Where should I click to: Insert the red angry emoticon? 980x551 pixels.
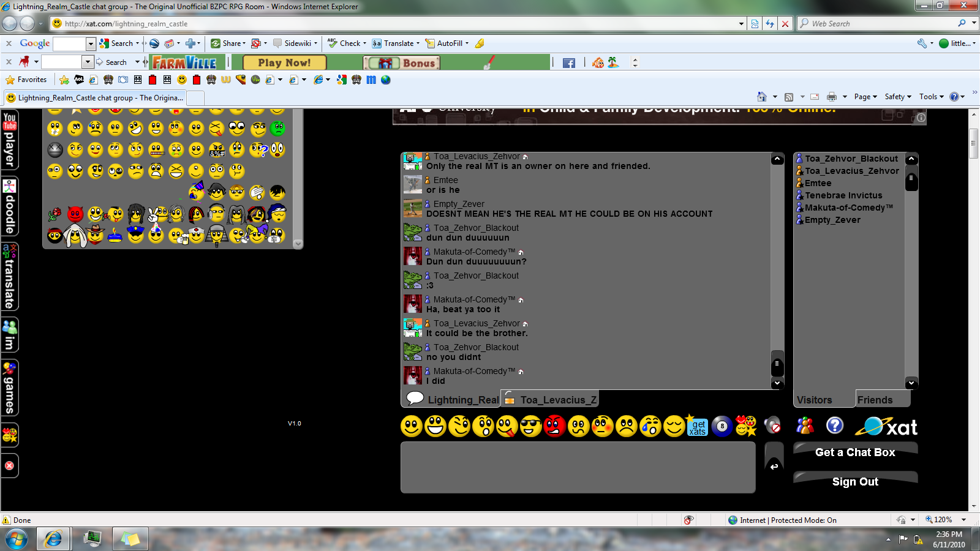pos(555,426)
